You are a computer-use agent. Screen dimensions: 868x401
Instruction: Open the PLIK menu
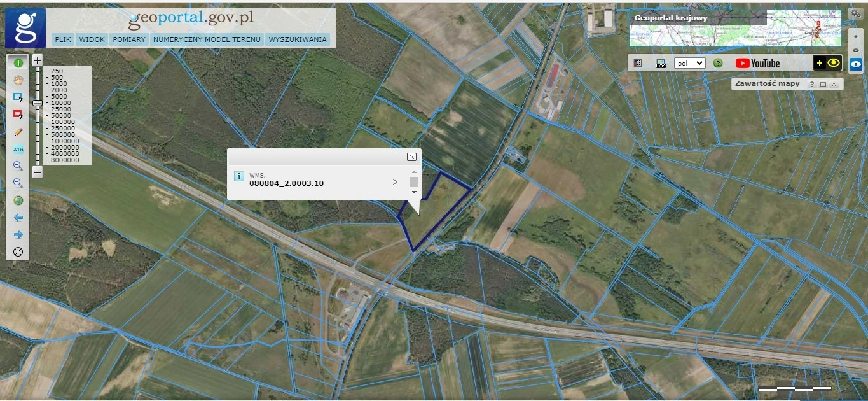[x=63, y=39]
